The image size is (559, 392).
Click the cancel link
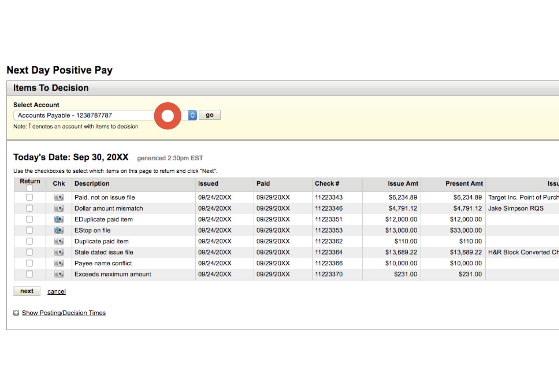tap(56, 291)
